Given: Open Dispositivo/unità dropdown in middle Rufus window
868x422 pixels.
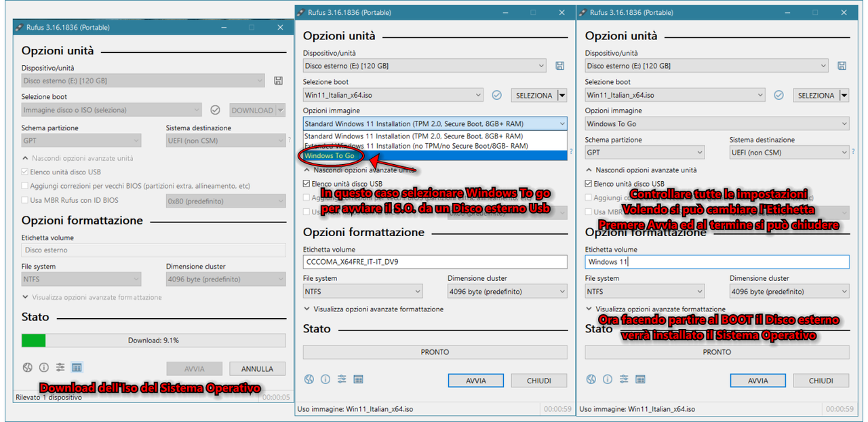Looking at the screenshot, I should (x=425, y=66).
